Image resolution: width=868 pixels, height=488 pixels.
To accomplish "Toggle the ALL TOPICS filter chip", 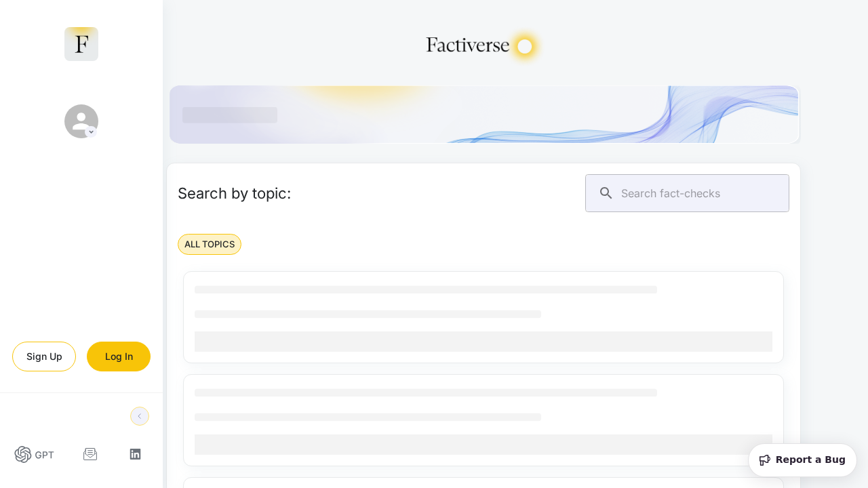I will pyautogui.click(x=209, y=244).
